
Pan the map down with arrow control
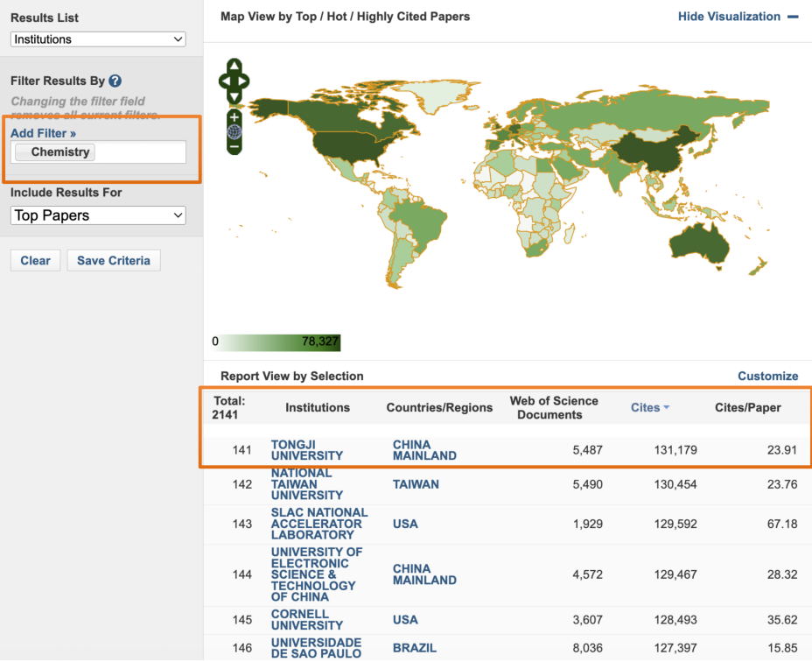pyautogui.click(x=234, y=96)
